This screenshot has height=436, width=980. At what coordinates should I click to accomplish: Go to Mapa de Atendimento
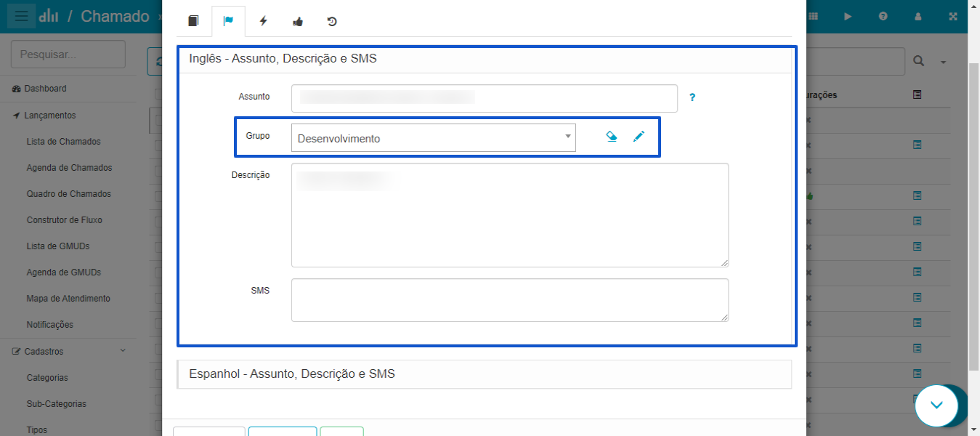pyautogui.click(x=68, y=299)
